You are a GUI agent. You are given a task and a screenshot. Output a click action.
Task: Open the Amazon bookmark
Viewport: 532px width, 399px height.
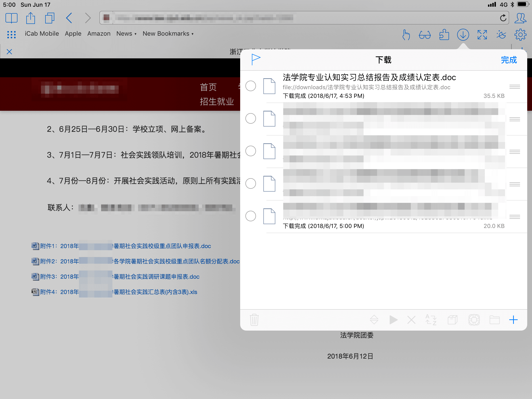click(x=99, y=34)
